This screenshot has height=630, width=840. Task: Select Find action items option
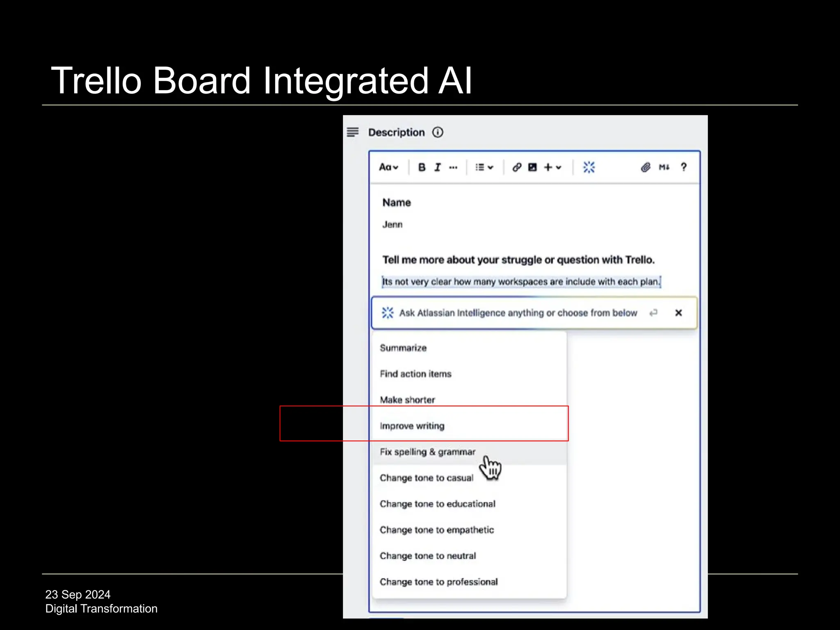point(469,374)
